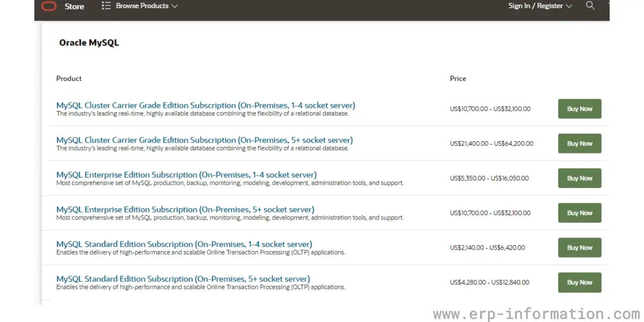
Task: Buy Now for Standard Edition 5+ socket
Action: (580, 282)
